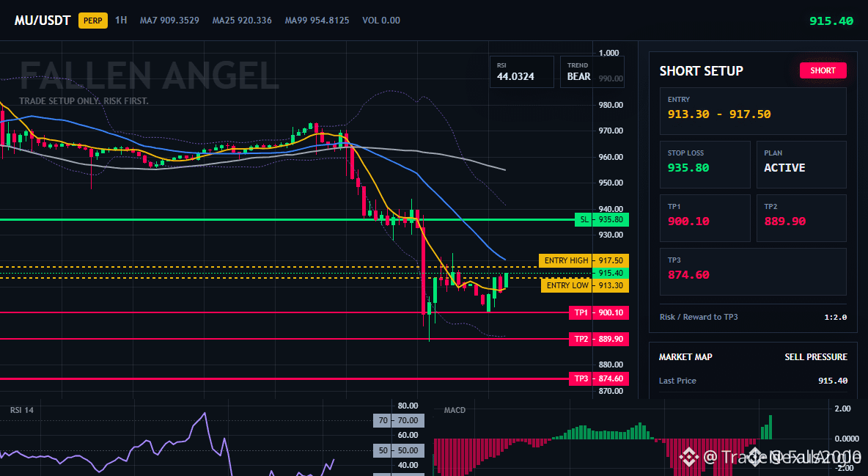Click the 880.00 price axis label
The height and width of the screenshot is (476, 868).
(611, 365)
